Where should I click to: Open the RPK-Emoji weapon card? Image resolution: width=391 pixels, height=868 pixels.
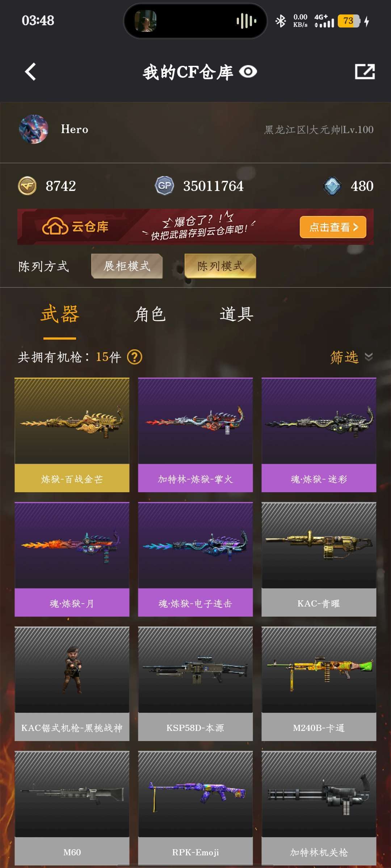[x=195, y=808]
